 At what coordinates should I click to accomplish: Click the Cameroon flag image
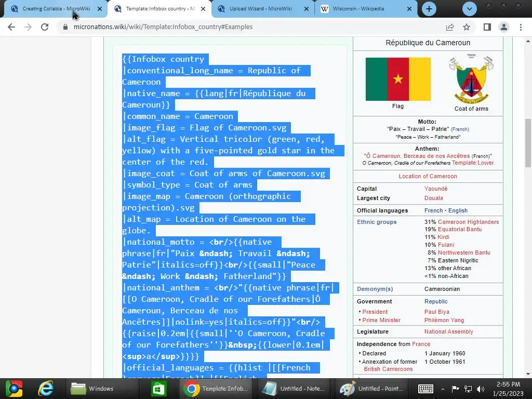click(398, 79)
